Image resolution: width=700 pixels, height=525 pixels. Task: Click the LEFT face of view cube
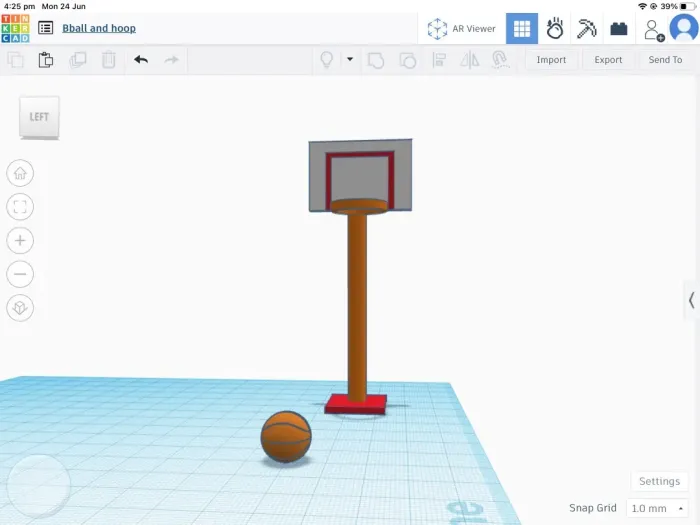(x=39, y=117)
